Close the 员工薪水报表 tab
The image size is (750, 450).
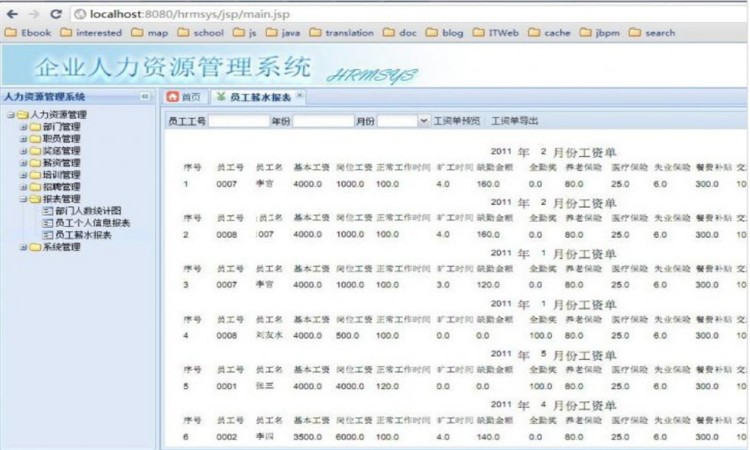(x=299, y=96)
